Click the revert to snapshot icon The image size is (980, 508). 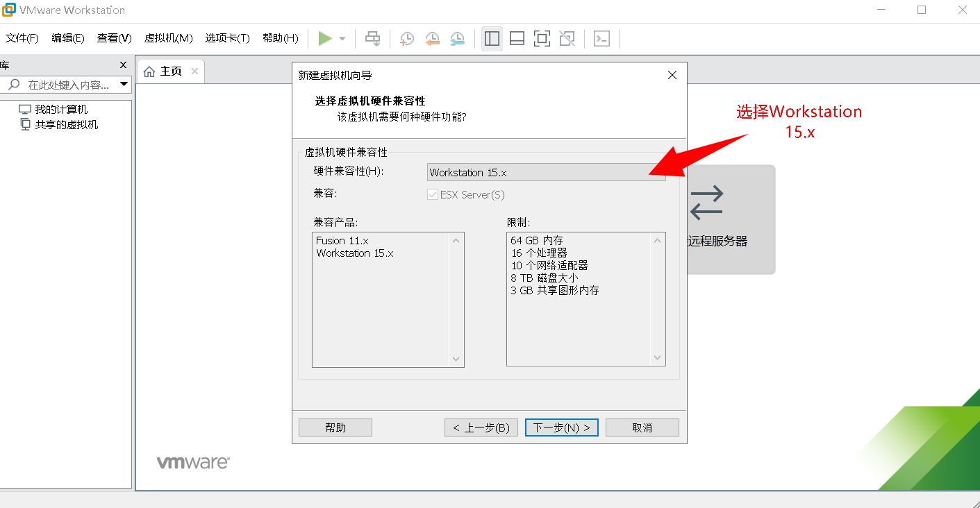432,39
